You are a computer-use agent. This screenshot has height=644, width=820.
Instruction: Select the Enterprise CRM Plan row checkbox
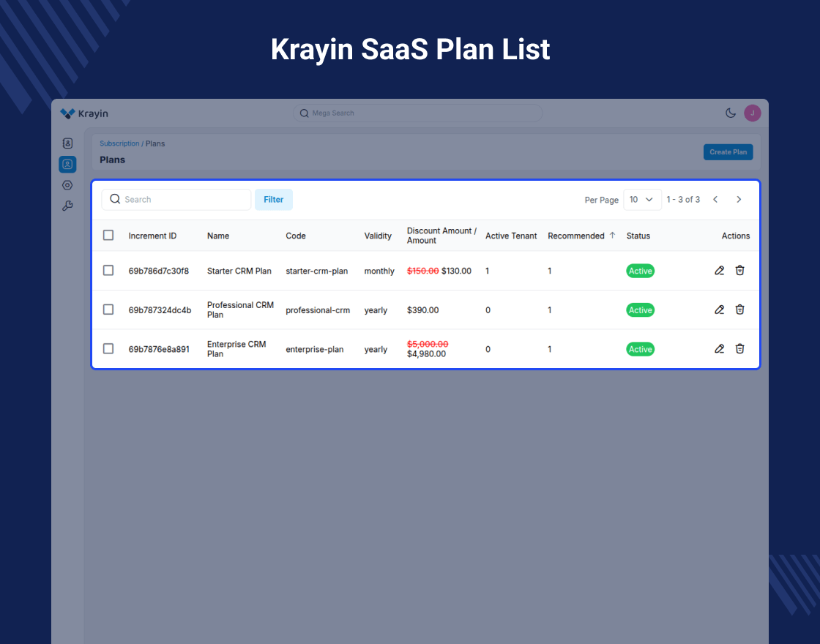click(108, 349)
